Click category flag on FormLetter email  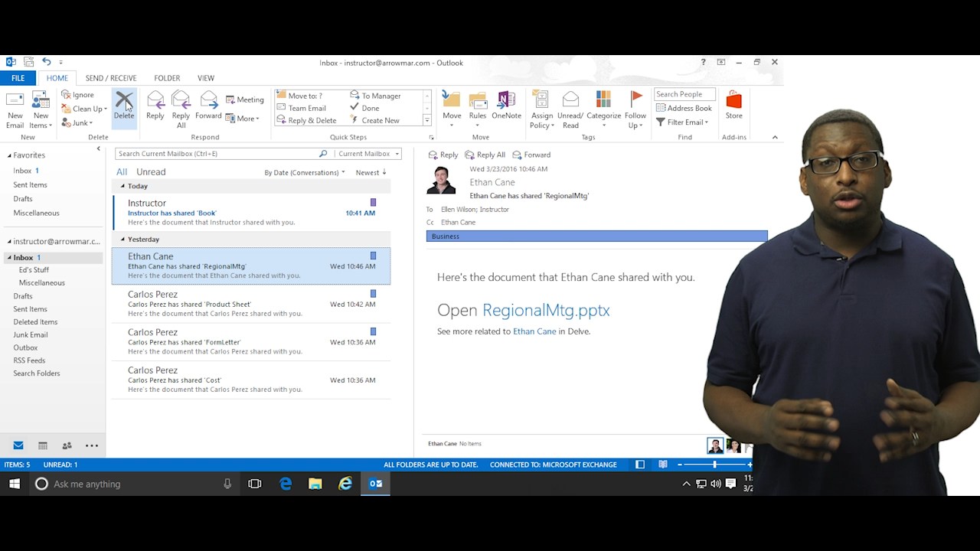pos(374,331)
